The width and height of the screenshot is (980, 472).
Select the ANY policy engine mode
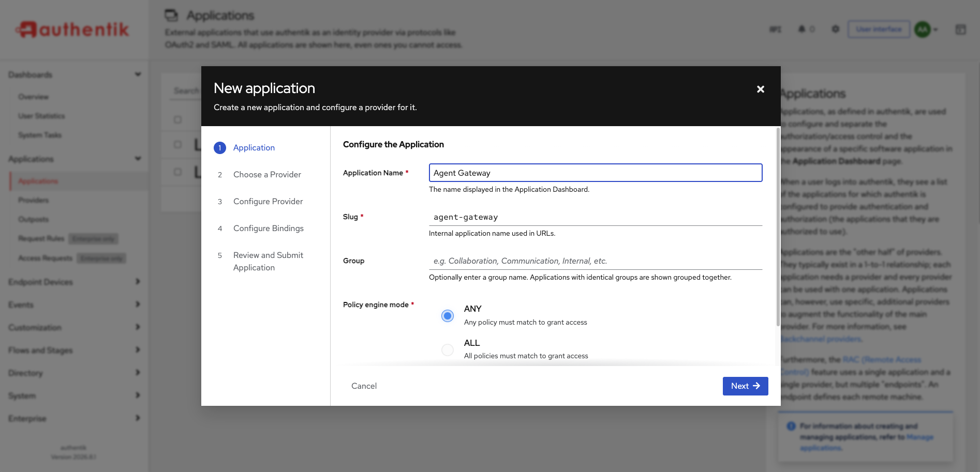click(448, 315)
